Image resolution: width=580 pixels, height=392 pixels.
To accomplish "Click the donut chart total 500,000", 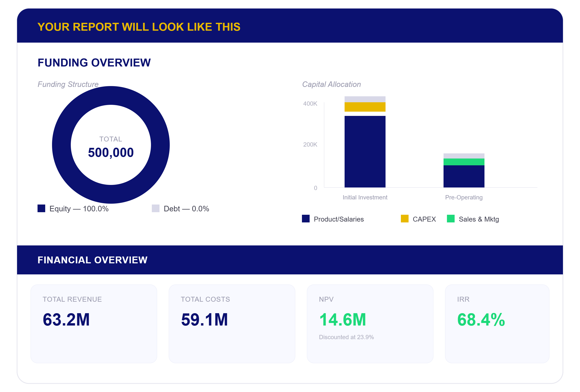I will point(111,152).
